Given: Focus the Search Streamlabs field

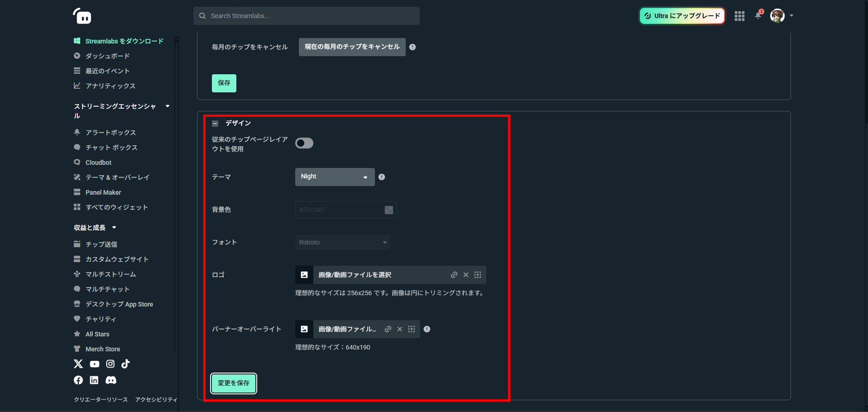Looking at the screenshot, I should click(x=307, y=16).
